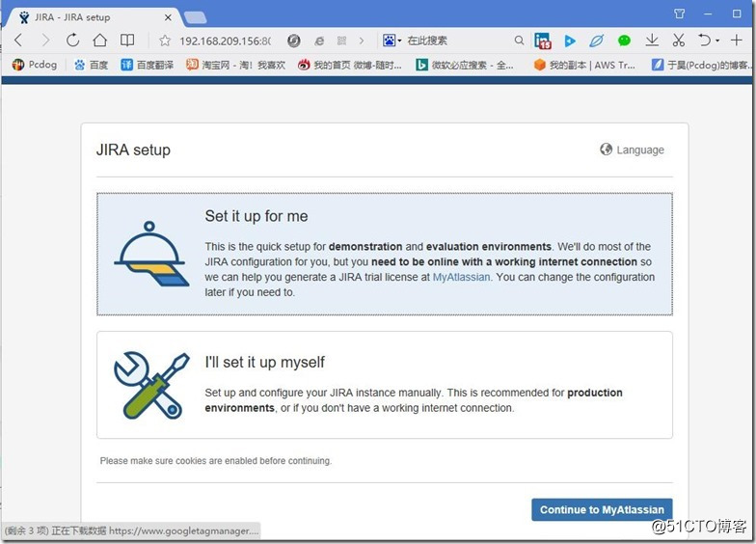Open the 我的副本 AWS bookmark

click(584, 65)
